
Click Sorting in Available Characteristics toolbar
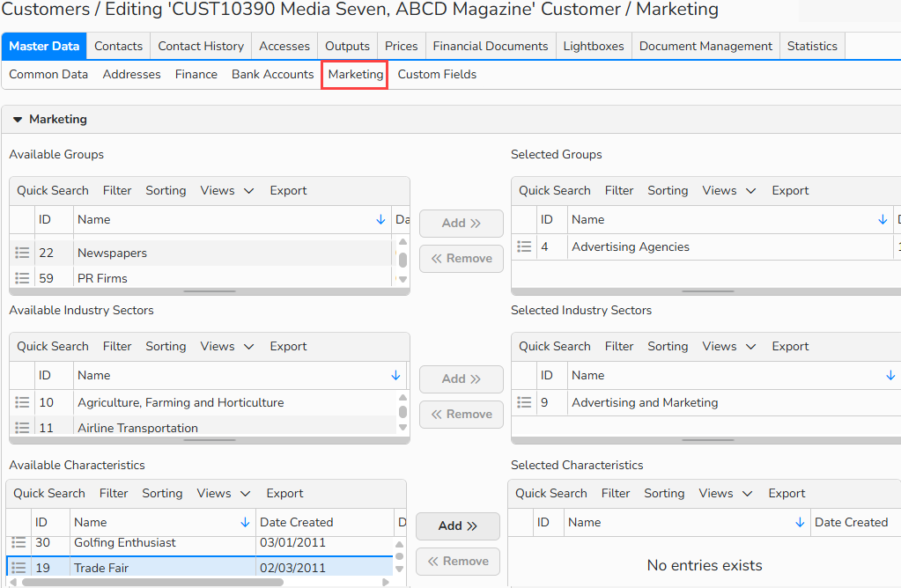[162, 493]
